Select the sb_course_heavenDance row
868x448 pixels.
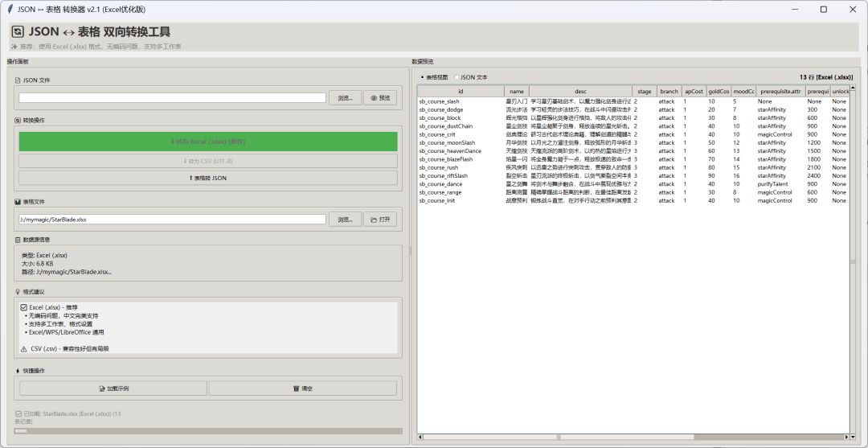tap(633, 150)
